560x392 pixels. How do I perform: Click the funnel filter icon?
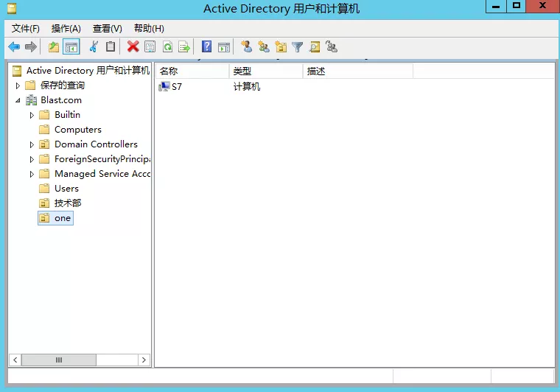click(298, 47)
